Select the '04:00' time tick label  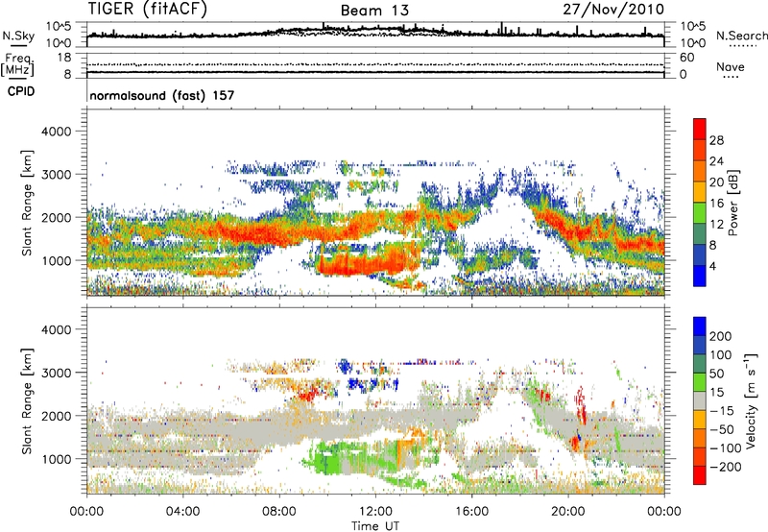pyautogui.click(x=182, y=512)
